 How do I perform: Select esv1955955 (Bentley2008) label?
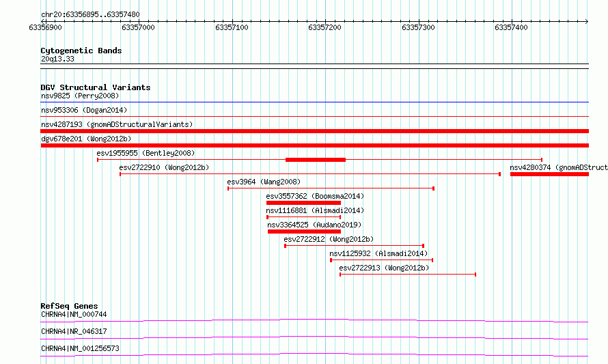coord(146,153)
